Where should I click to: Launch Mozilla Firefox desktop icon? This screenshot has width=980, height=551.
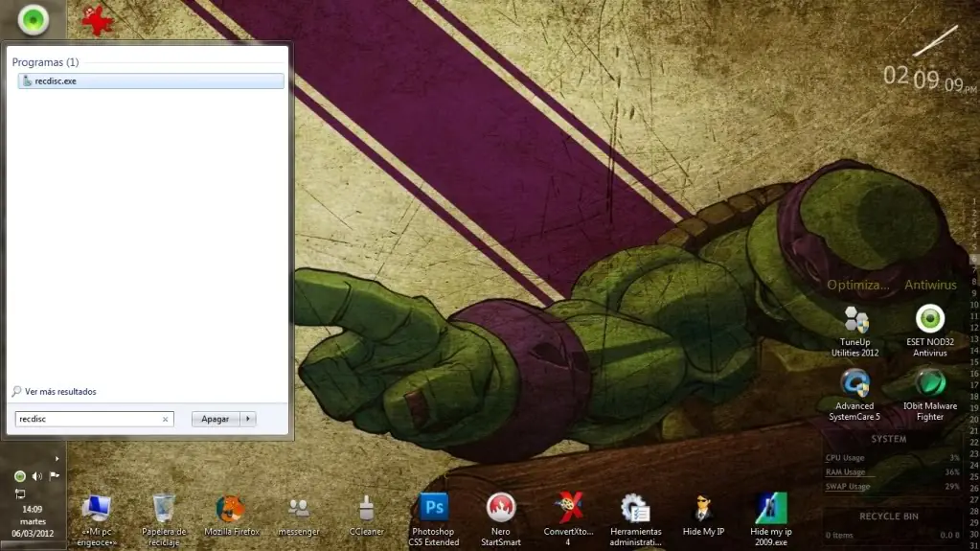pos(231,516)
